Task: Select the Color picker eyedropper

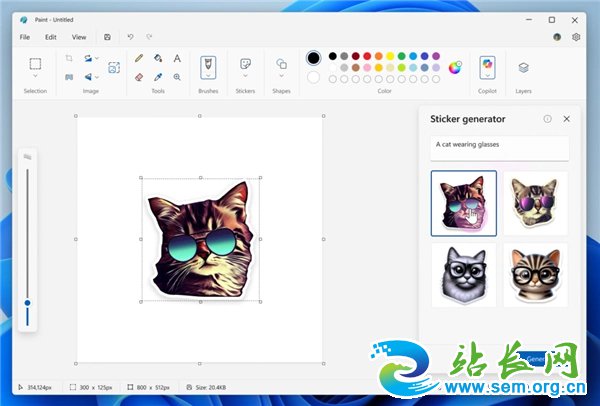Action: (x=158, y=76)
